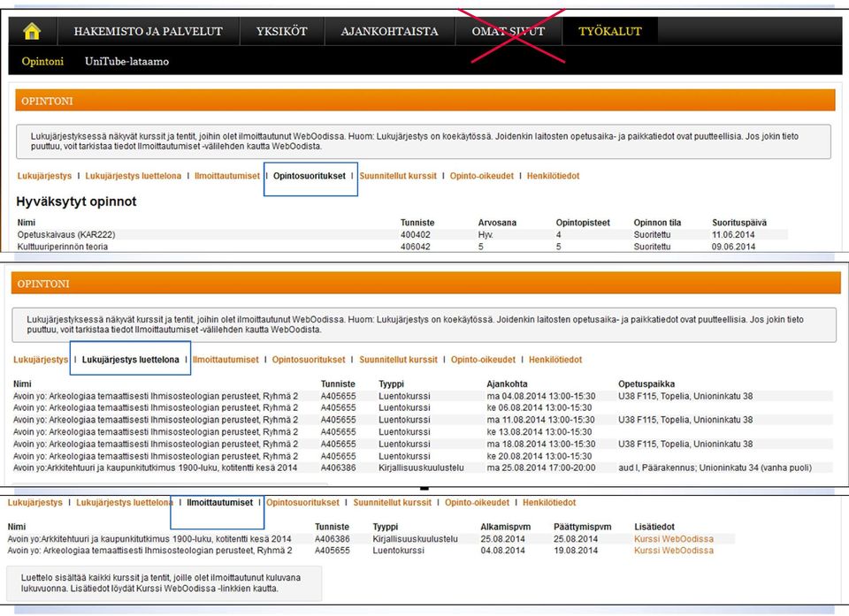Screen dimensions: 849x616
Task: Click the start date 04.08.2014 in Alkamispvm column
Action: 502,551
